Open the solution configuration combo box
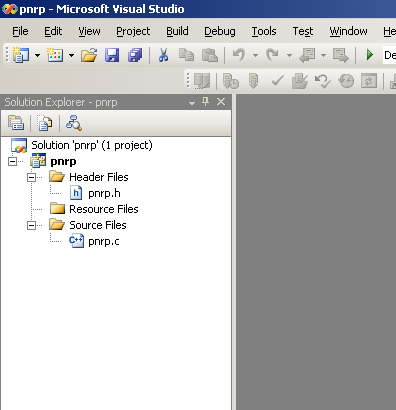Image resolution: width=396 pixels, height=410 pixels. 389,55
